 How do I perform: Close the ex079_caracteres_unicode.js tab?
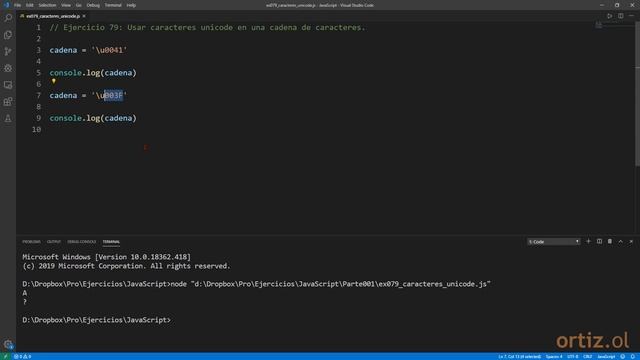(84, 16)
